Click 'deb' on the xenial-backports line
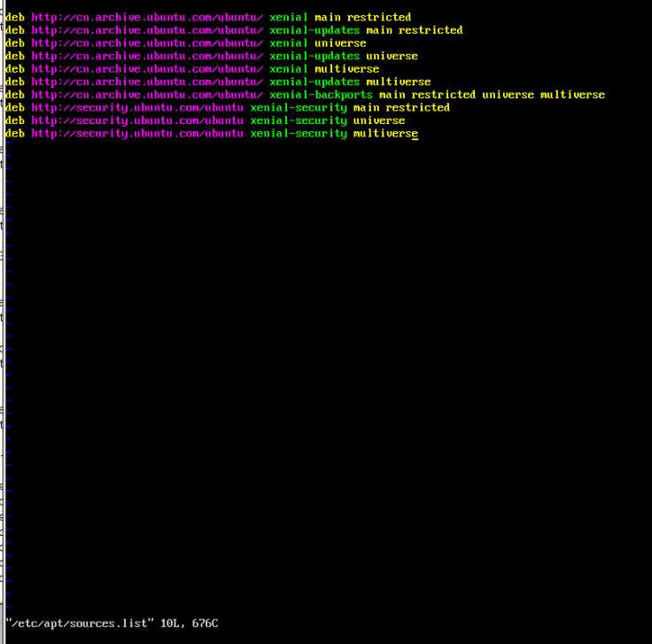652x644 pixels. [x=15, y=95]
